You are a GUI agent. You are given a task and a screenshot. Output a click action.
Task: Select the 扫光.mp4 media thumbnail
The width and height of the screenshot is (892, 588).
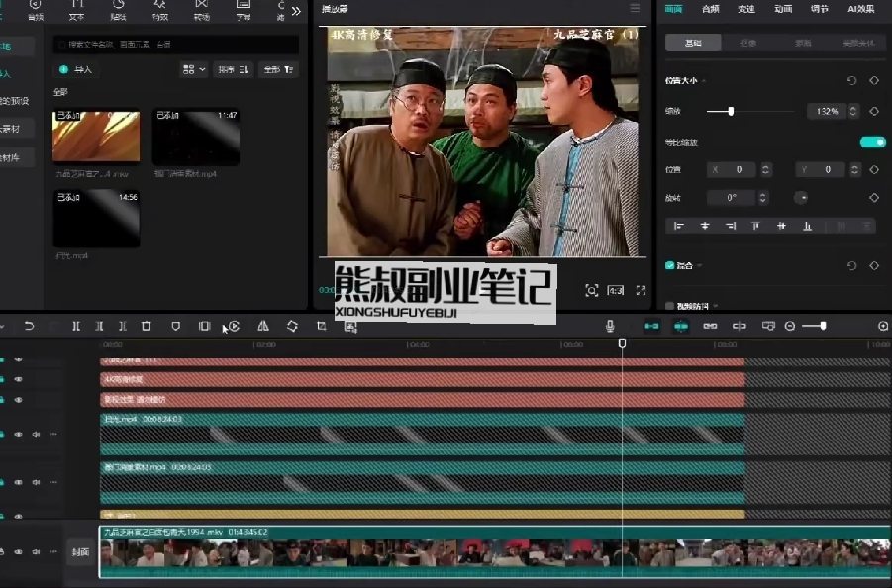pyautogui.click(x=96, y=218)
